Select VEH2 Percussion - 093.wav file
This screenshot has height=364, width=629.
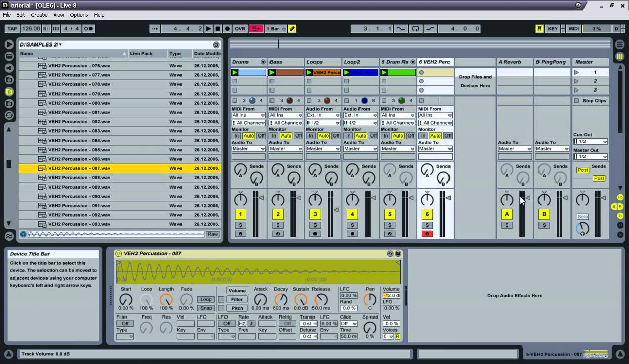[x=120, y=224]
